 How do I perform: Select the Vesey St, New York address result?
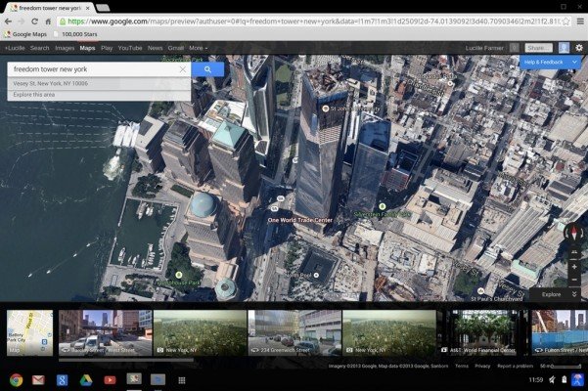tap(99, 83)
